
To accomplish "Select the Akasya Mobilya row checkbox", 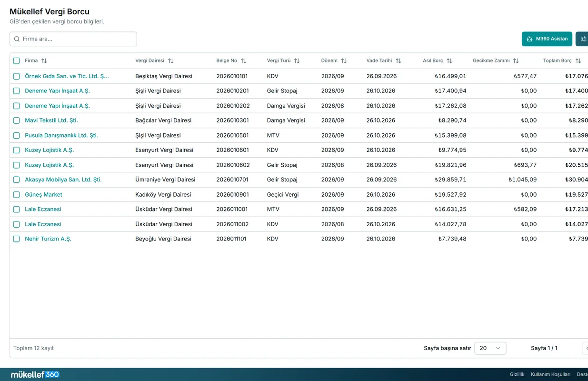I will click(x=17, y=180).
